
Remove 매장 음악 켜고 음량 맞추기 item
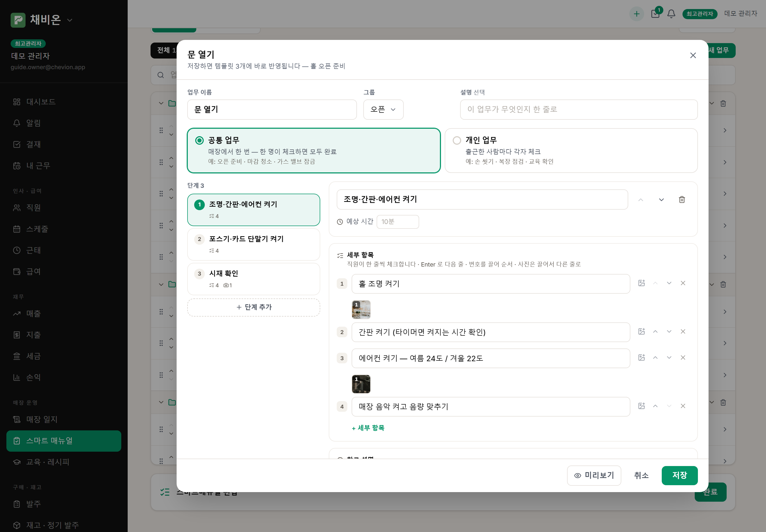click(683, 406)
